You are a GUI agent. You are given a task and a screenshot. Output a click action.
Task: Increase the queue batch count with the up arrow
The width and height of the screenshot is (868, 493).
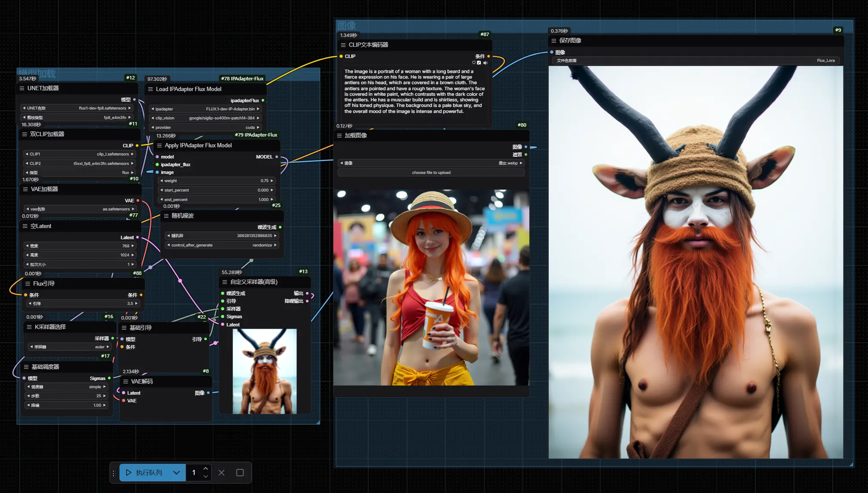coord(206,469)
